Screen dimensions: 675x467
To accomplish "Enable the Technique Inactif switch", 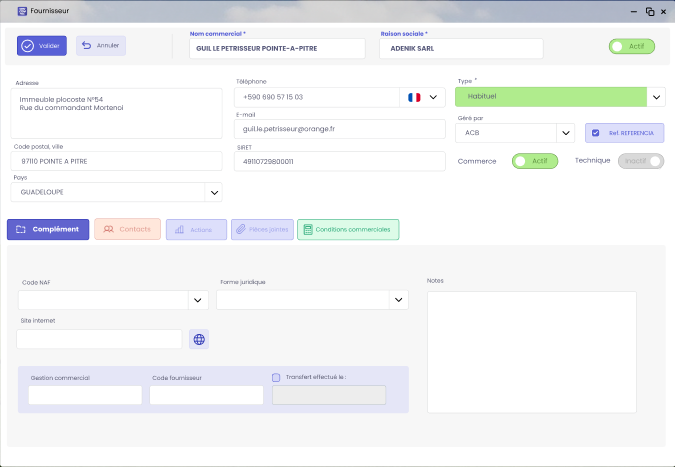I will pyautogui.click(x=641, y=161).
